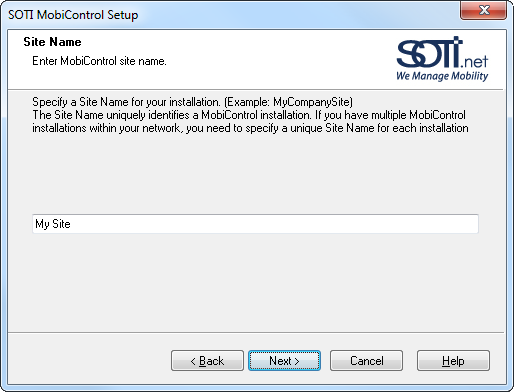Cancel the MobiControl setup

366,360
